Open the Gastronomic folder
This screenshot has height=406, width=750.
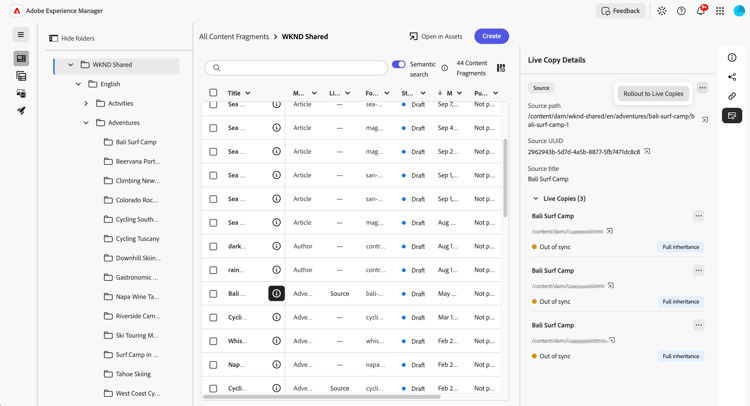point(131,277)
